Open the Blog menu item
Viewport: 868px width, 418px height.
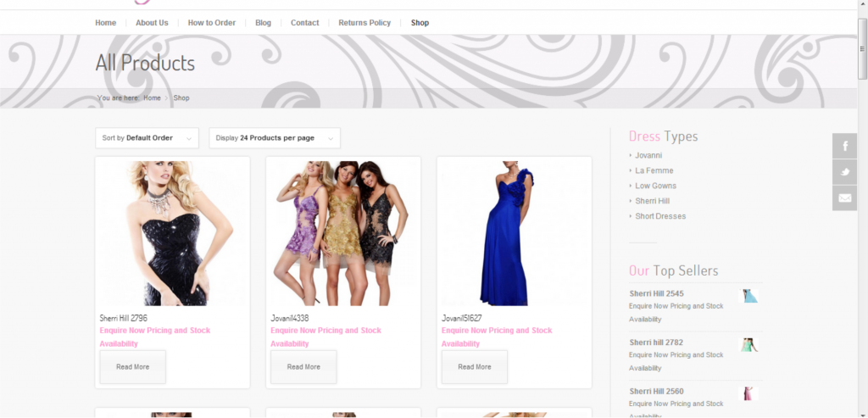263,23
